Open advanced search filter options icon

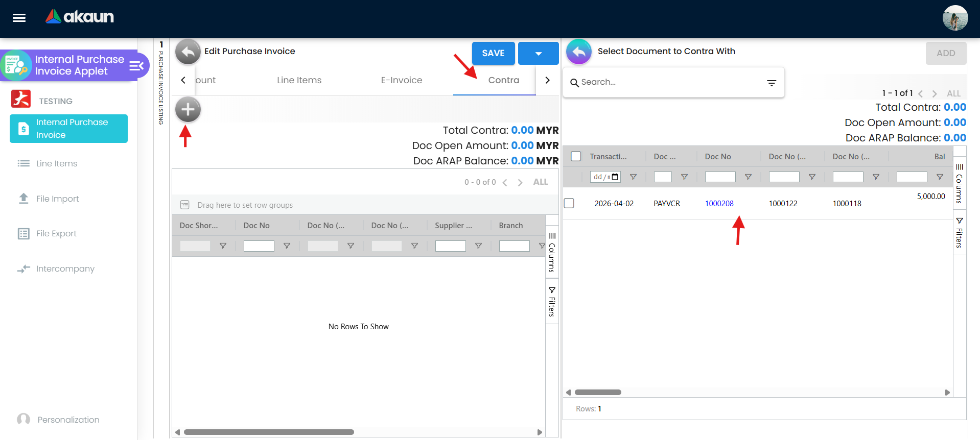click(772, 83)
